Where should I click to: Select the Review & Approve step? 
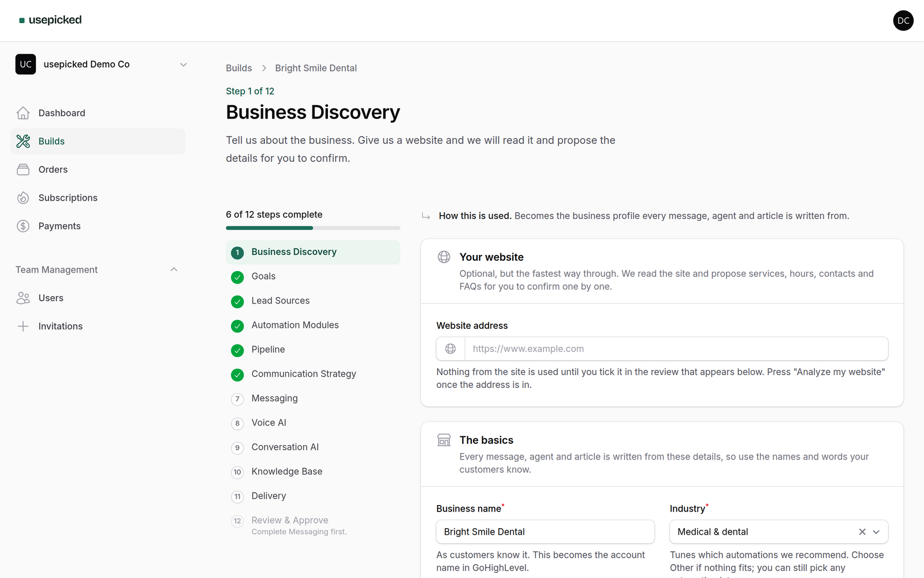(x=313, y=525)
